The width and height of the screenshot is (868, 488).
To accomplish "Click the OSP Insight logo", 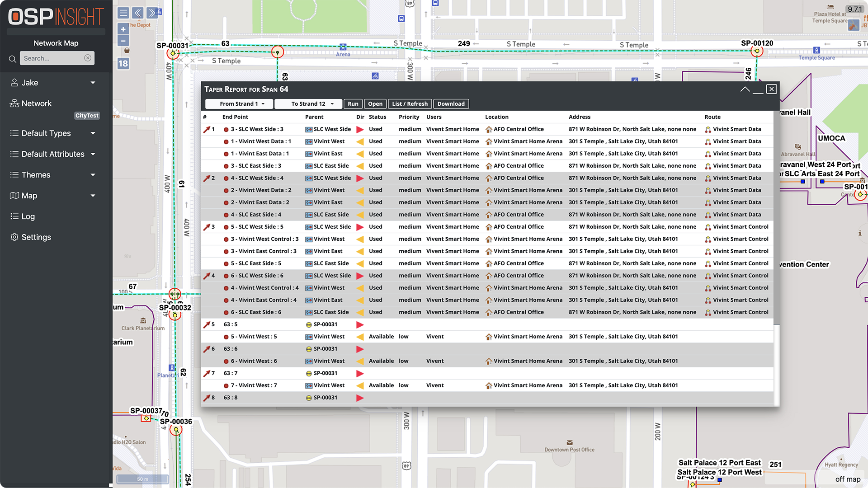I will [x=56, y=17].
